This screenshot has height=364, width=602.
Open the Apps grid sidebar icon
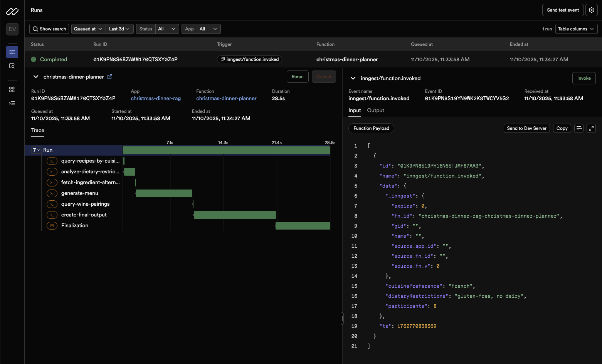[x=12, y=89]
